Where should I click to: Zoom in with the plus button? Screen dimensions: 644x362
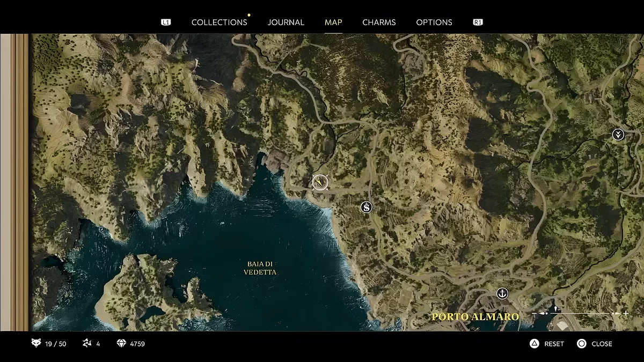[626, 313]
